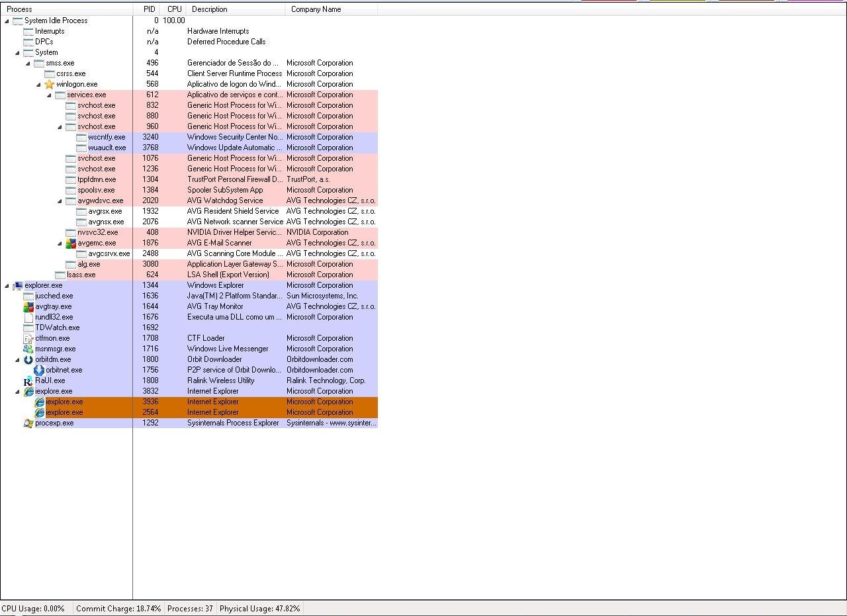Click the wscntfy.exe process icon

pos(81,137)
